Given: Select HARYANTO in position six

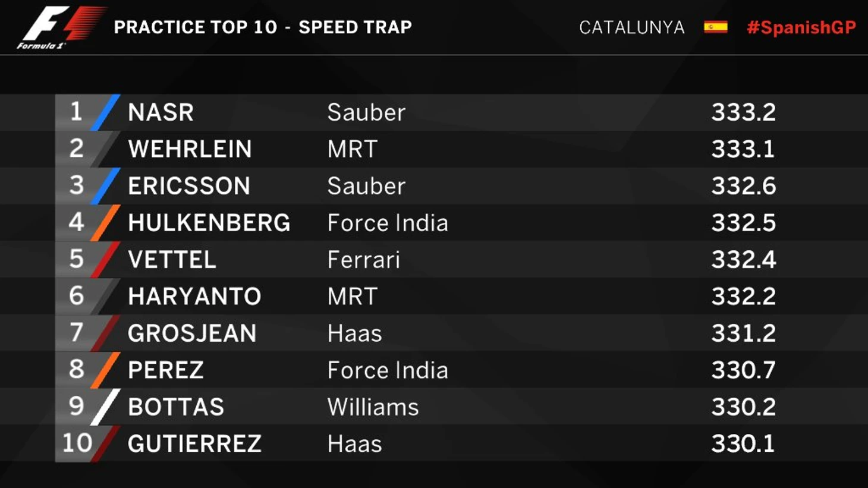Looking at the screenshot, I should [194, 297].
